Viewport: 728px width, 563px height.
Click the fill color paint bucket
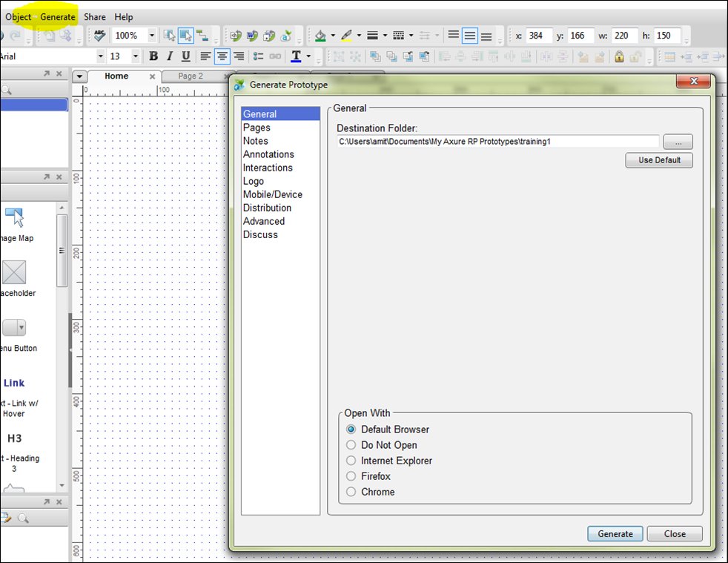(x=320, y=36)
